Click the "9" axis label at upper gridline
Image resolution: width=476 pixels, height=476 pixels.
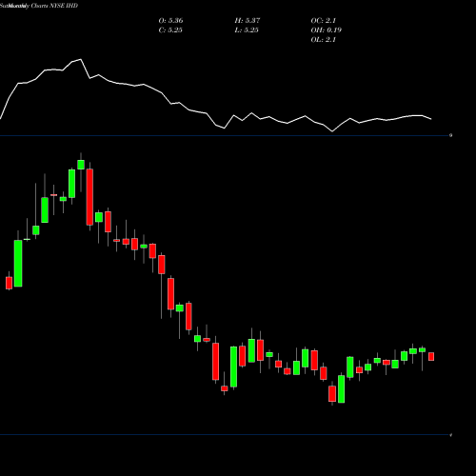(451, 135)
